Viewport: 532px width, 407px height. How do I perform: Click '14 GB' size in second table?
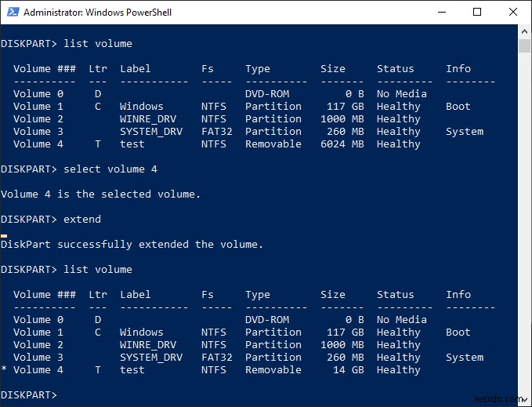pos(349,369)
